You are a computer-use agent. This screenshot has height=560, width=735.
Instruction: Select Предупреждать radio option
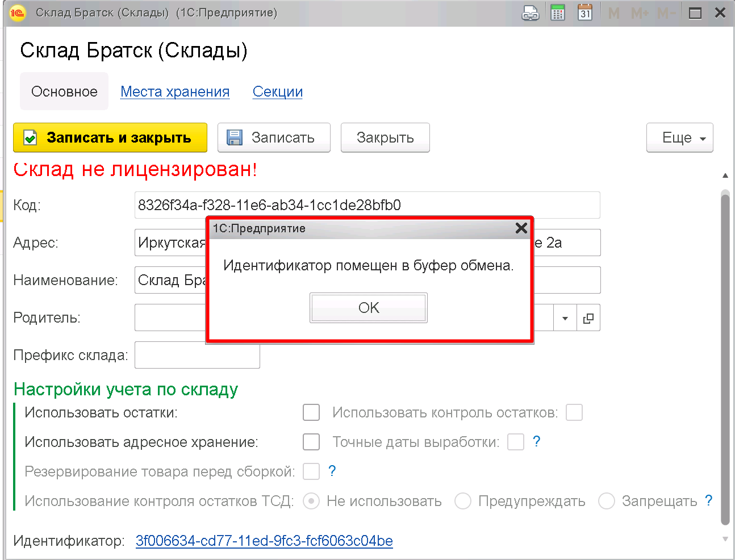point(463,501)
